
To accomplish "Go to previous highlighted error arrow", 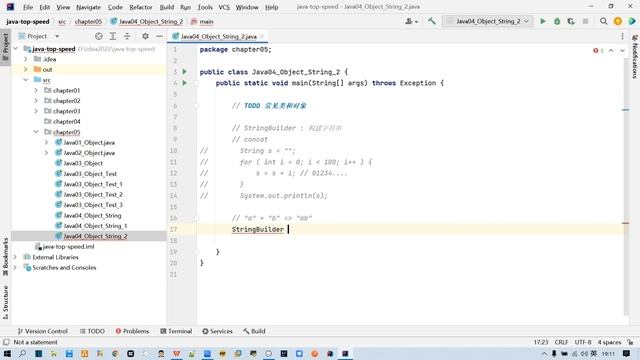I will point(611,51).
